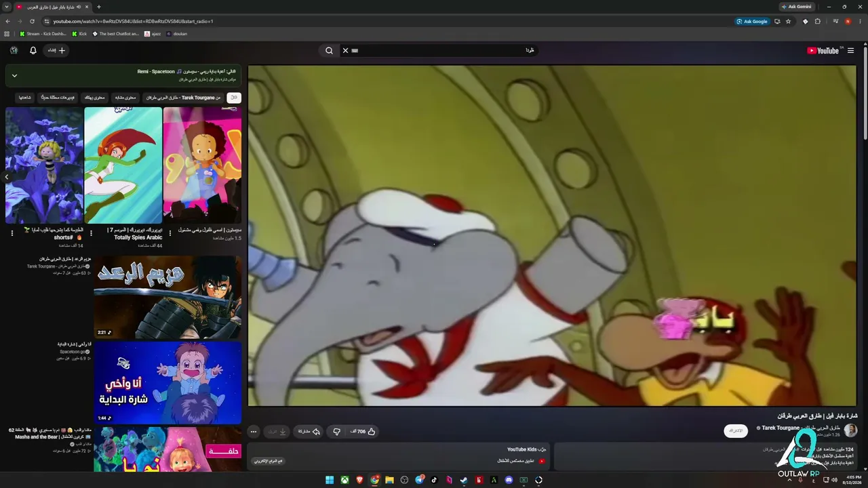Select the 'All' filter chip

[x=234, y=98]
